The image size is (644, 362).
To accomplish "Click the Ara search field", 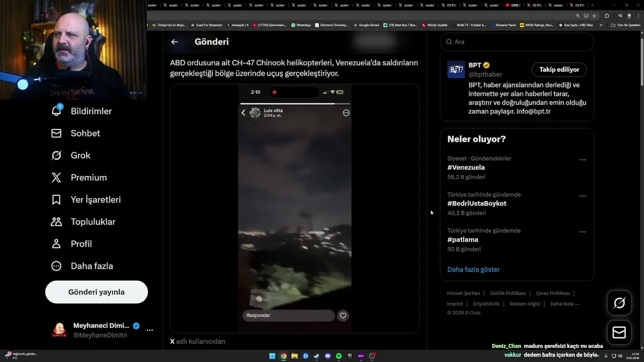I will (x=517, y=42).
